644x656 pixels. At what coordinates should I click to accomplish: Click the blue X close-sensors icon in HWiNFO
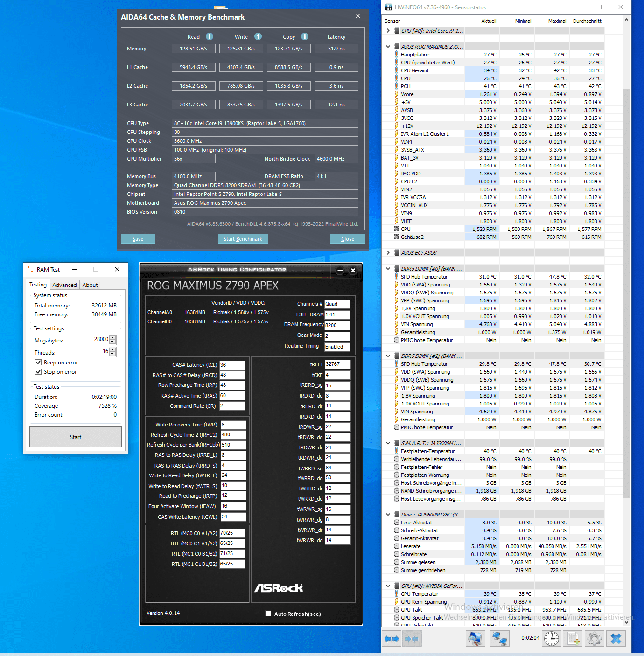point(616,639)
